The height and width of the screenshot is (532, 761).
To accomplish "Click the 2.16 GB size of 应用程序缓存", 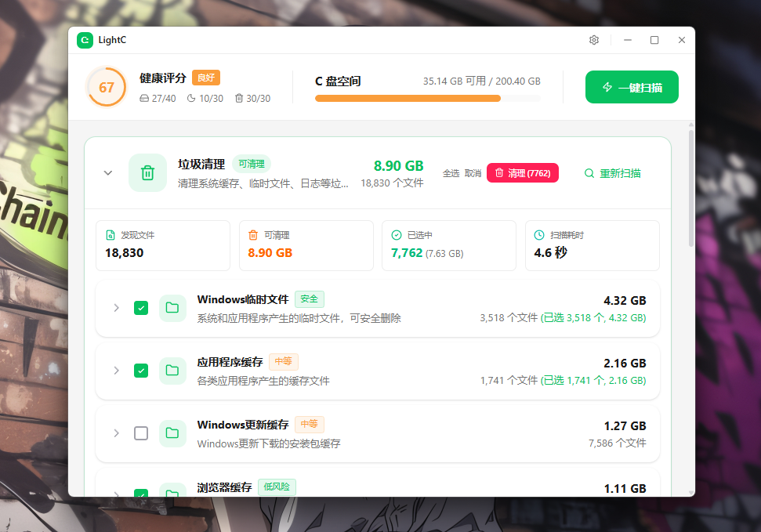I will pyautogui.click(x=625, y=364).
